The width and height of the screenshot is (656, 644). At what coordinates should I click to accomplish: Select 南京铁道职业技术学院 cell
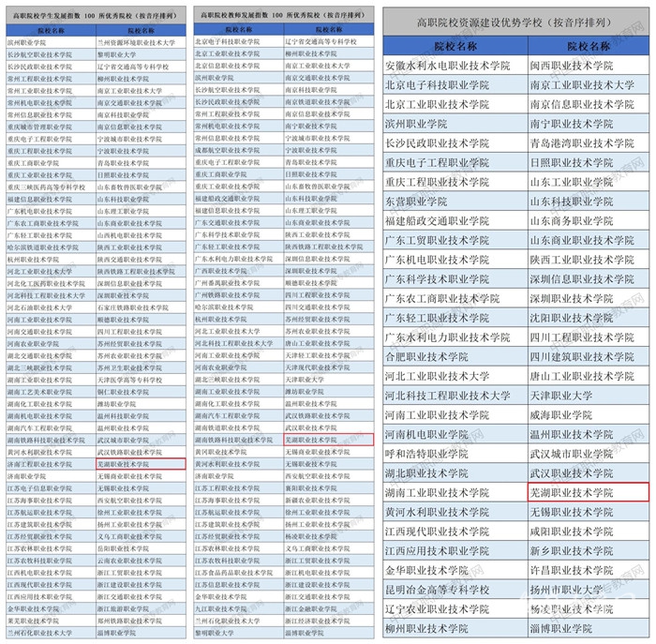(x=329, y=101)
